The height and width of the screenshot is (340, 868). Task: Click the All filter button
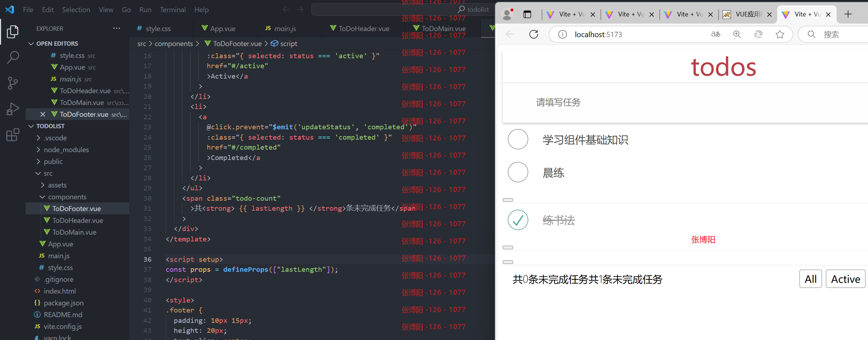pos(811,279)
